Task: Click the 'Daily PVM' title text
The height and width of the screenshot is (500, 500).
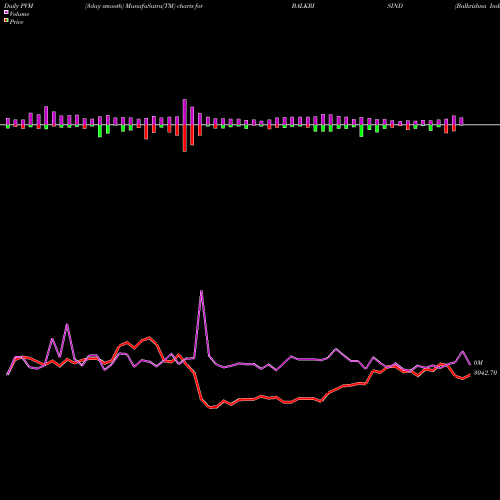Action: point(19,6)
